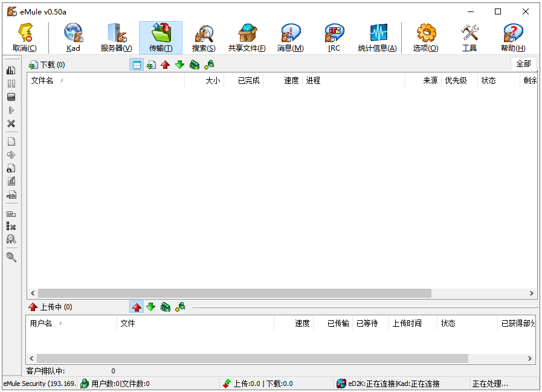Image resolution: width=542 pixels, height=392 pixels.
Task: Click the clear completed icon in sidebar
Action: point(11,227)
